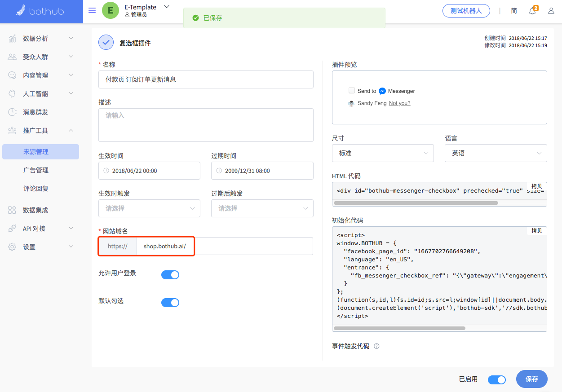Screen dimensions: 562x392
Task: Open the notification bell
Action: pyautogui.click(x=532, y=11)
